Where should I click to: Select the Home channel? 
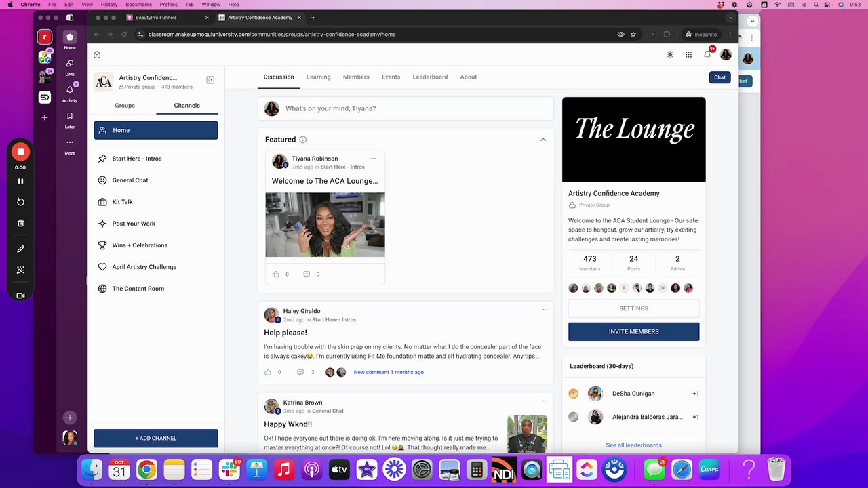(x=156, y=130)
